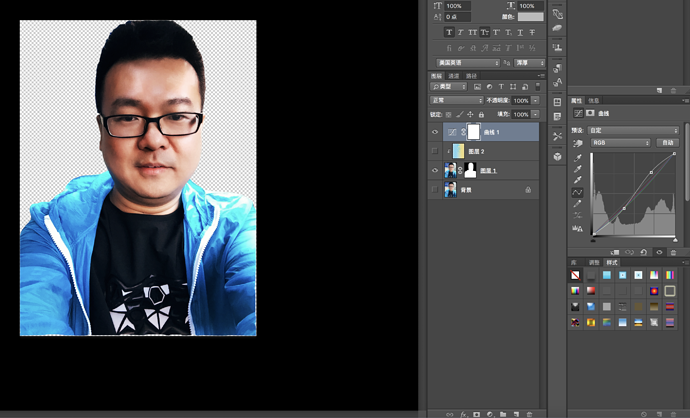Open the RGB channel dropdown
Screen dimensions: 690x418
click(620, 143)
